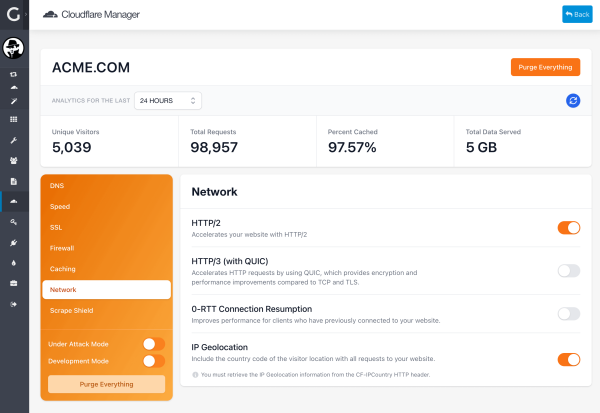
Task: Click the ACME.COM domain heading
Action: pyautogui.click(x=91, y=67)
